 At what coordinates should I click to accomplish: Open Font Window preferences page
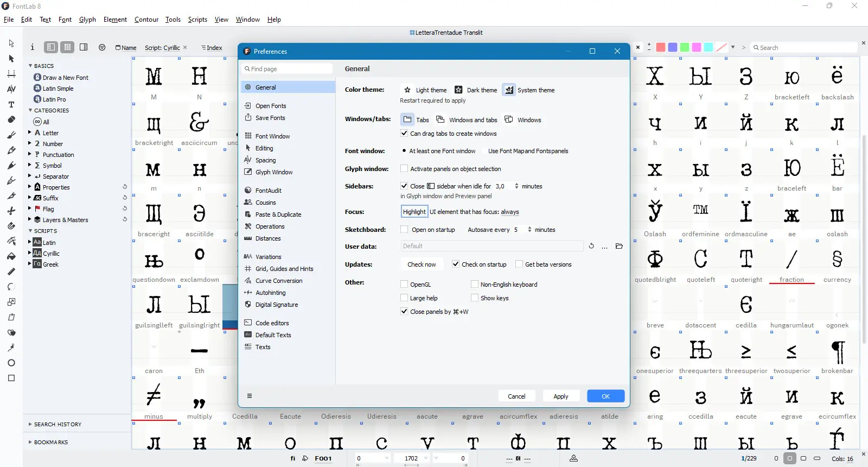coord(272,136)
